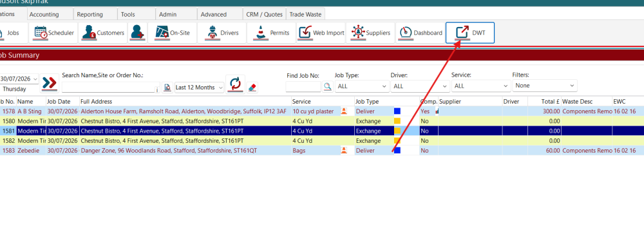Switch to the CRM / Quotes tab

[x=265, y=14]
